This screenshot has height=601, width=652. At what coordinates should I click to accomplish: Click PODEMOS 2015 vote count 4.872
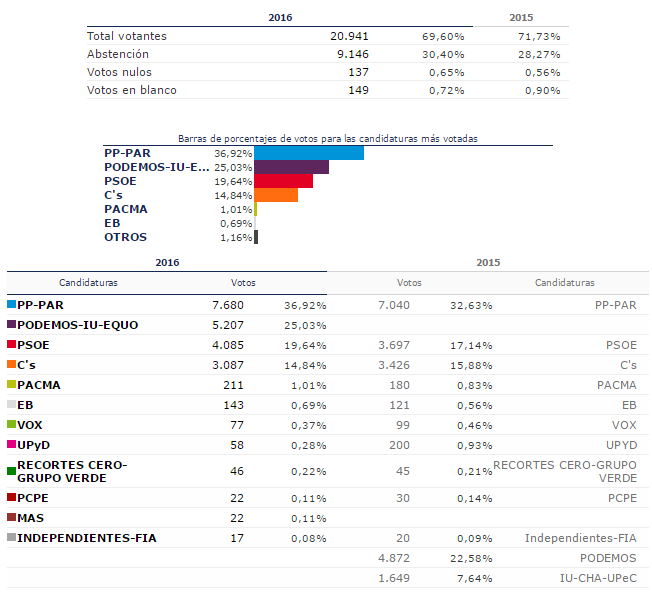click(x=394, y=558)
